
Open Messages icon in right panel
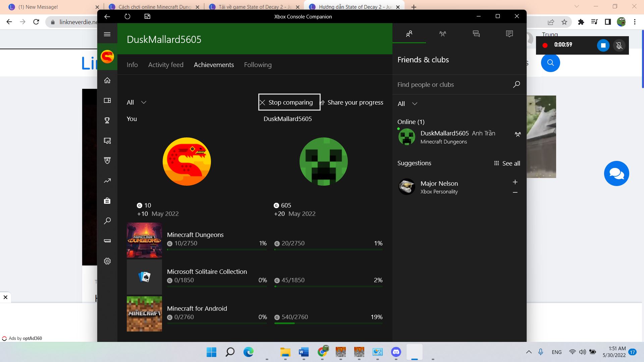coord(476,34)
